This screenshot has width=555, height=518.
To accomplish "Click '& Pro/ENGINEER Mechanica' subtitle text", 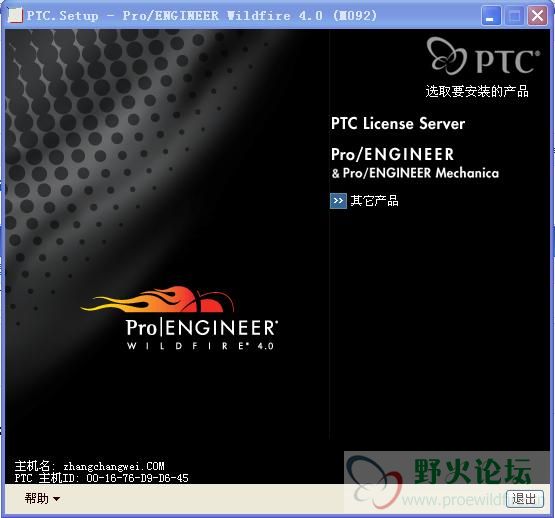I will coord(415,173).
